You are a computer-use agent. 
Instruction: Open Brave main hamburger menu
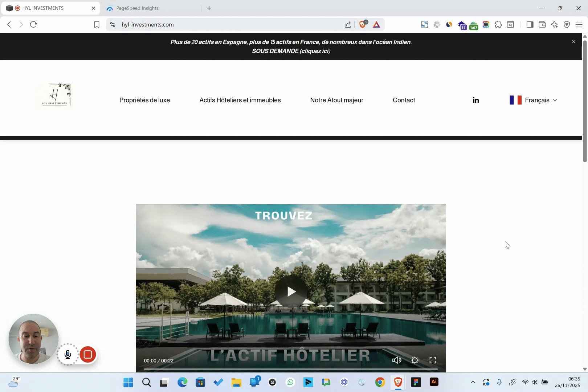click(x=579, y=24)
